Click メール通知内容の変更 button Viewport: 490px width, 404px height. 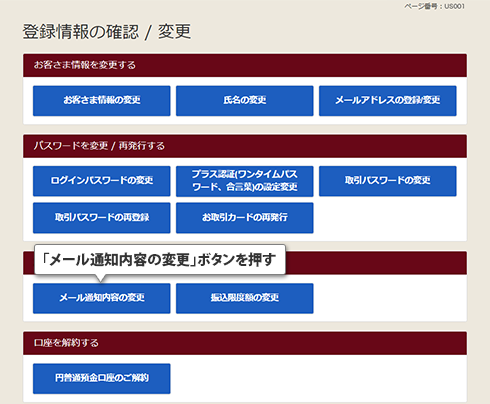(102, 298)
